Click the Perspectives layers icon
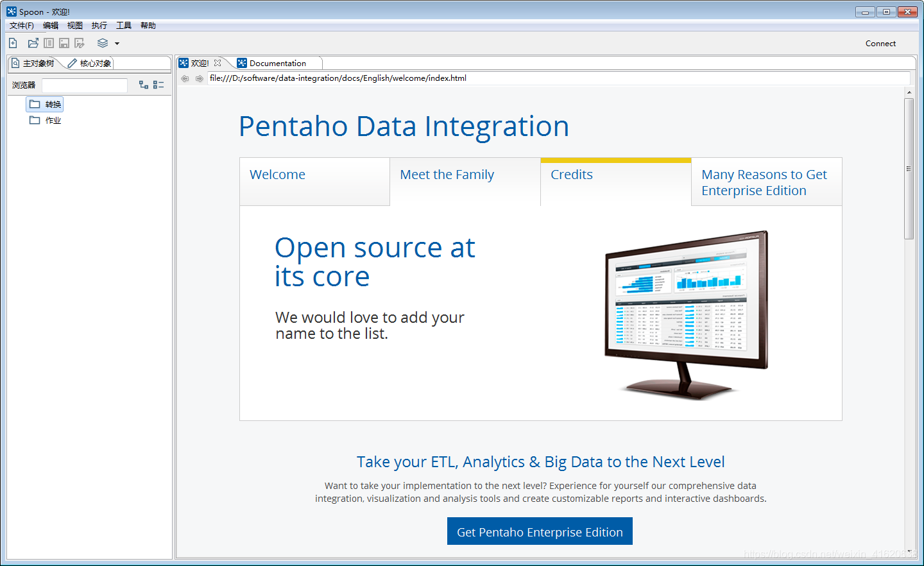The height and width of the screenshot is (566, 924). [x=103, y=43]
